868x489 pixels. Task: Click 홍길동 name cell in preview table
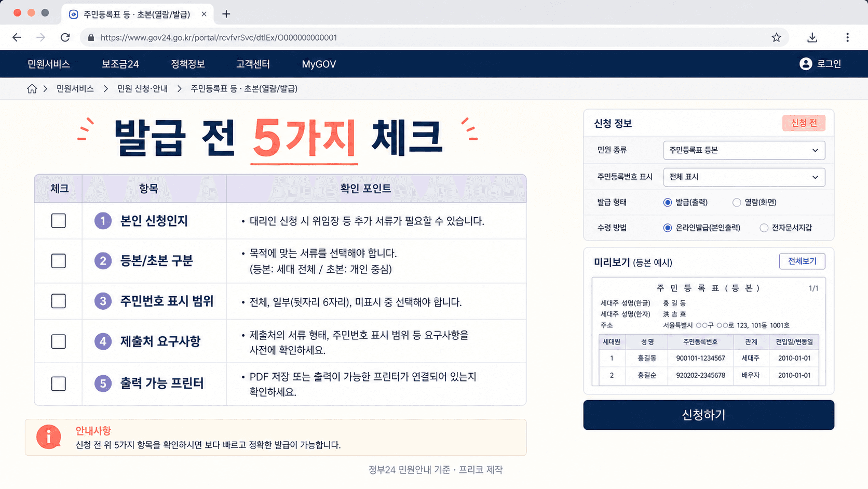pyautogui.click(x=647, y=358)
